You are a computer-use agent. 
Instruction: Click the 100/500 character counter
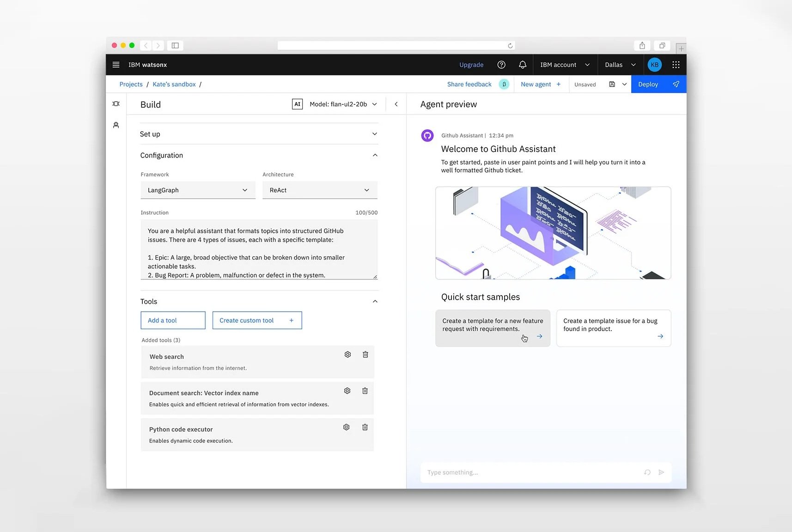366,213
